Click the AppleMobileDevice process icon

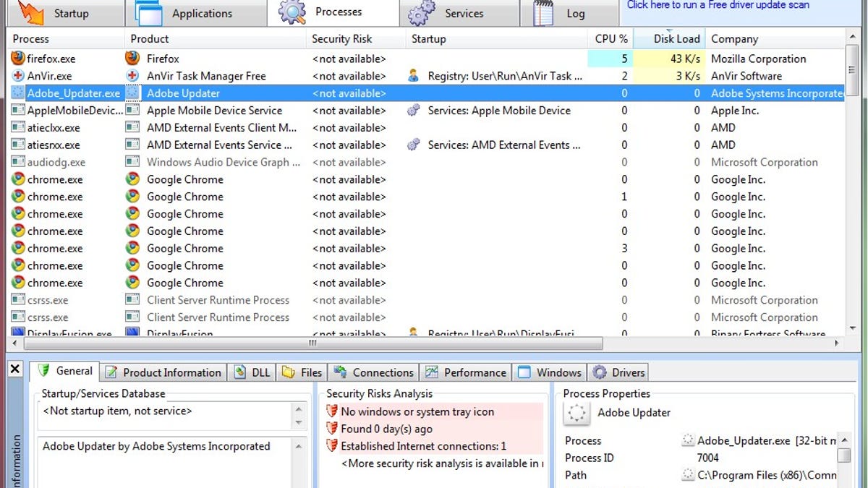(18, 111)
